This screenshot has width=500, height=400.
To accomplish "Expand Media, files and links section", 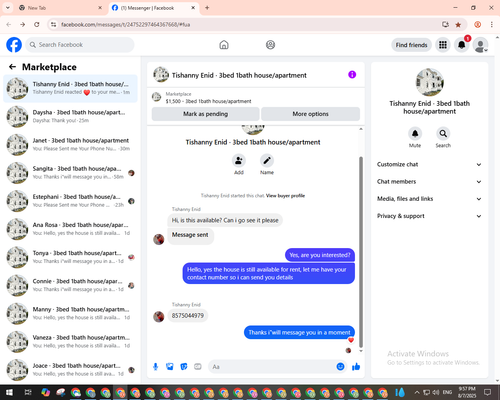I will (x=429, y=199).
